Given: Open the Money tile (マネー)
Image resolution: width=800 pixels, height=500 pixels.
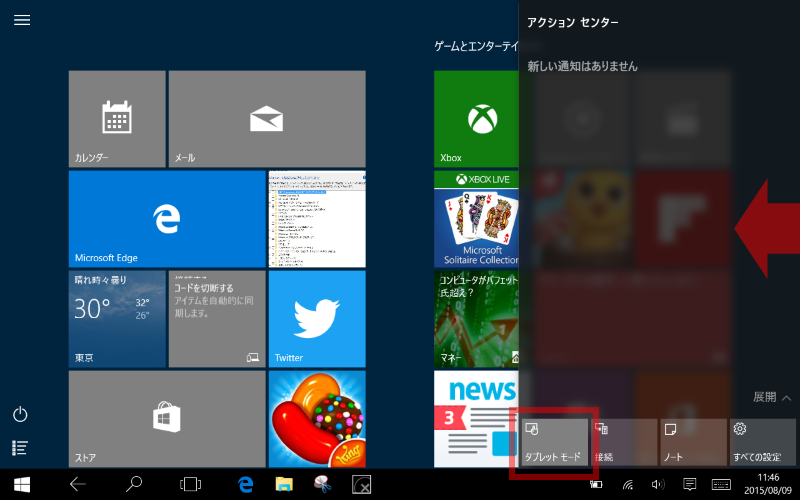Looking at the screenshot, I should tap(476, 319).
